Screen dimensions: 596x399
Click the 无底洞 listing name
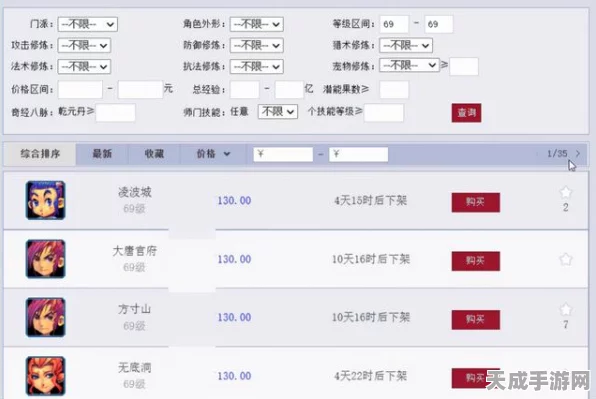(135, 368)
